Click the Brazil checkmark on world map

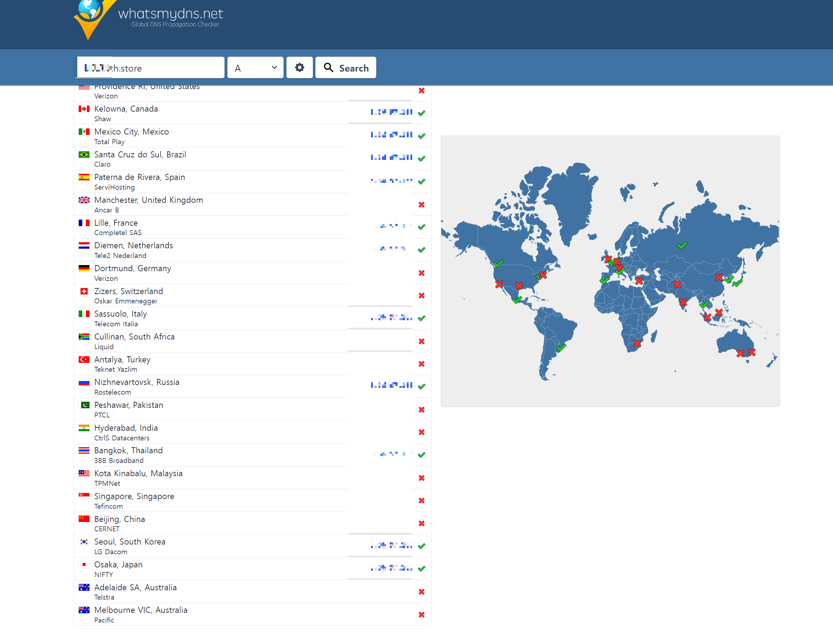pos(561,347)
